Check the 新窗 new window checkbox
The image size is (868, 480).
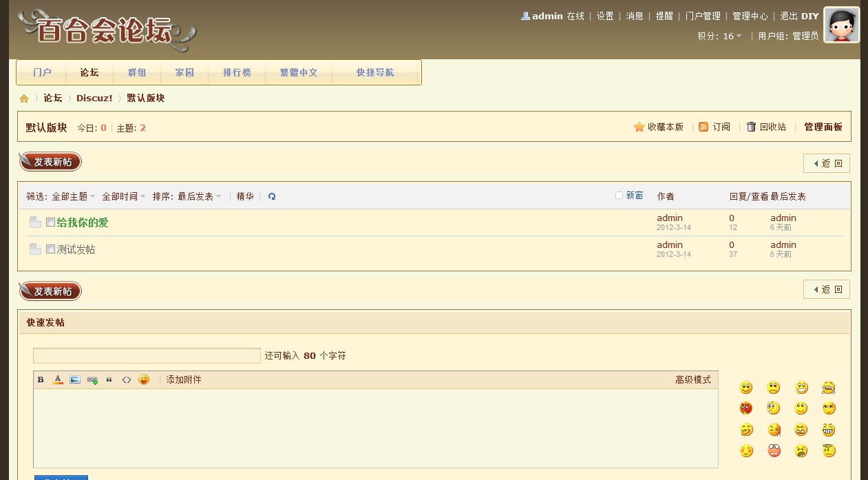pyautogui.click(x=619, y=196)
